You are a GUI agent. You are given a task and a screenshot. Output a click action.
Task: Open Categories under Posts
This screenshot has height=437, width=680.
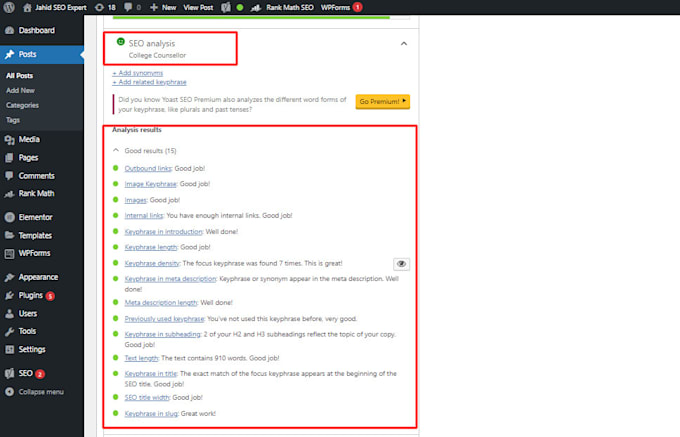(22, 105)
